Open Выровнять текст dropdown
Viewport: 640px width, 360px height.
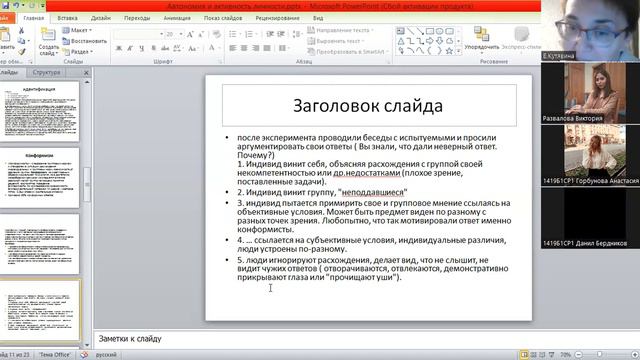pyautogui.click(x=336, y=41)
